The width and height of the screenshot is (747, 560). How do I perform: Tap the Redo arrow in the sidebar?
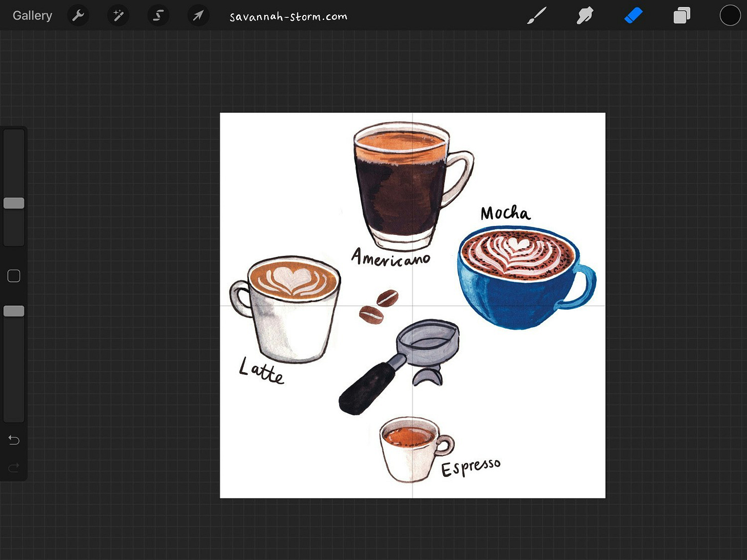[x=13, y=468]
